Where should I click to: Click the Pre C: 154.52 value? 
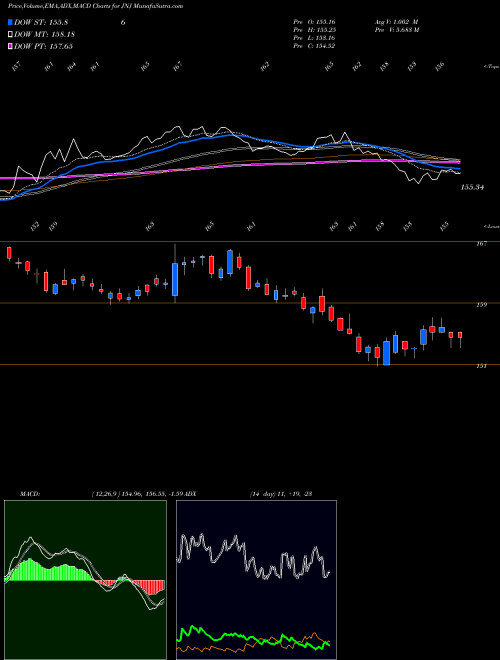click(x=314, y=46)
